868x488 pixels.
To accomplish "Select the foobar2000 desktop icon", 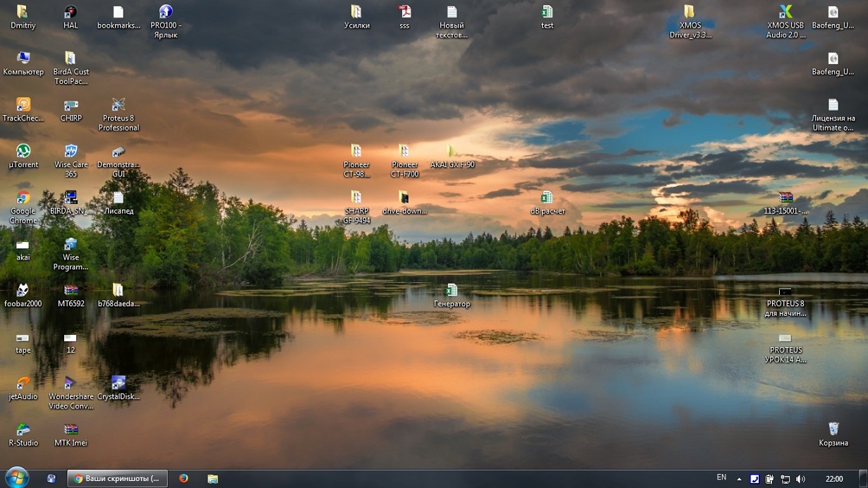I will point(23,291).
